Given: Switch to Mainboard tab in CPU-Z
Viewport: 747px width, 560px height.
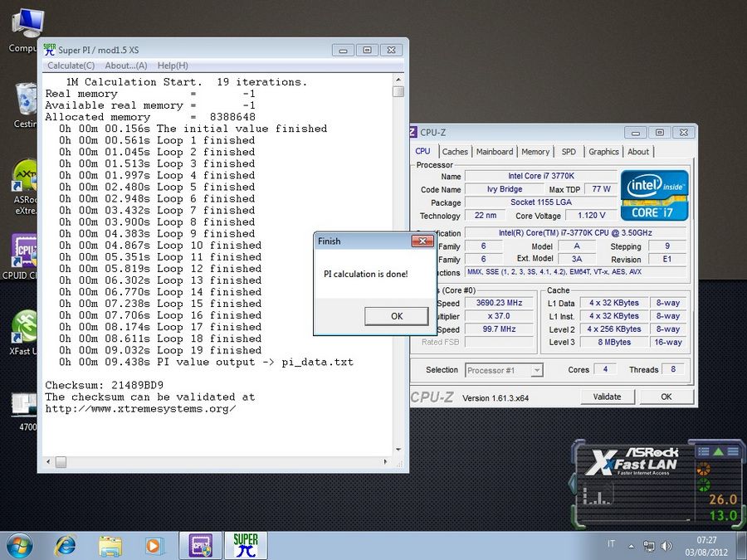Looking at the screenshot, I should click(495, 152).
